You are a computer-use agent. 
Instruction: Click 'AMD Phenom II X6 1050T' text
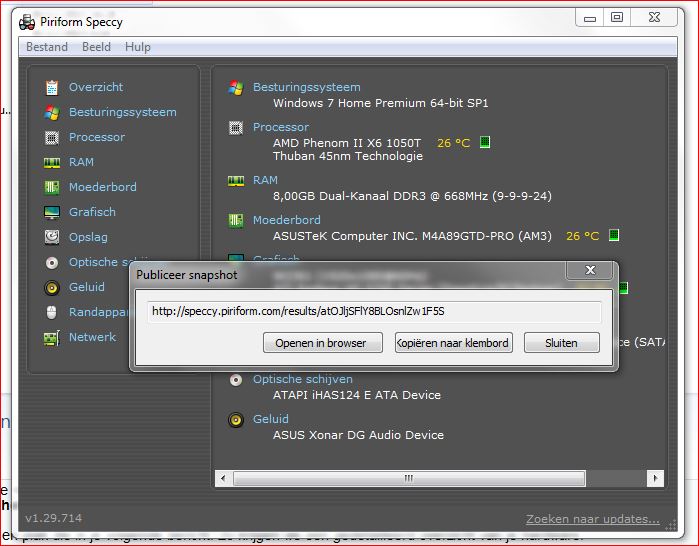[x=347, y=143]
